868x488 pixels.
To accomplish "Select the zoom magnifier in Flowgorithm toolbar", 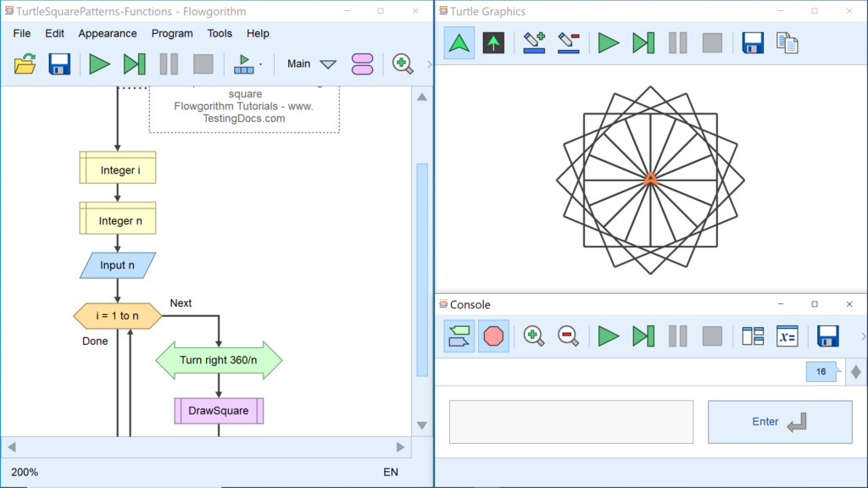I will pos(403,64).
